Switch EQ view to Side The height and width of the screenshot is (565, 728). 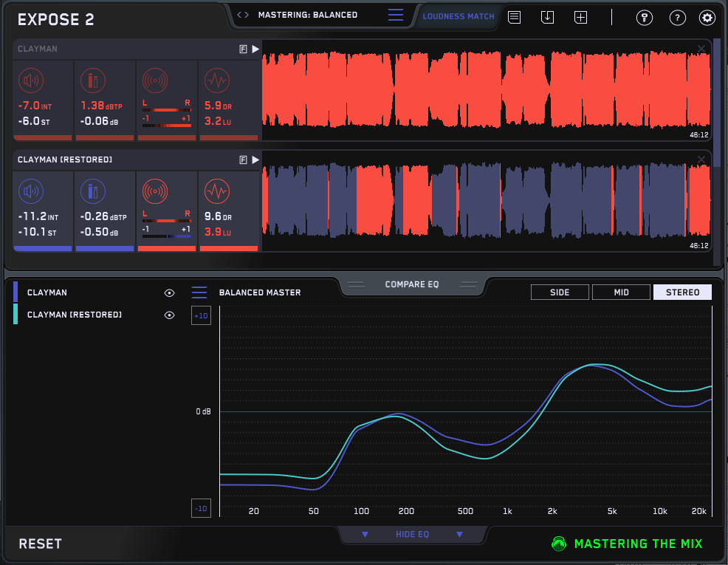coord(560,292)
